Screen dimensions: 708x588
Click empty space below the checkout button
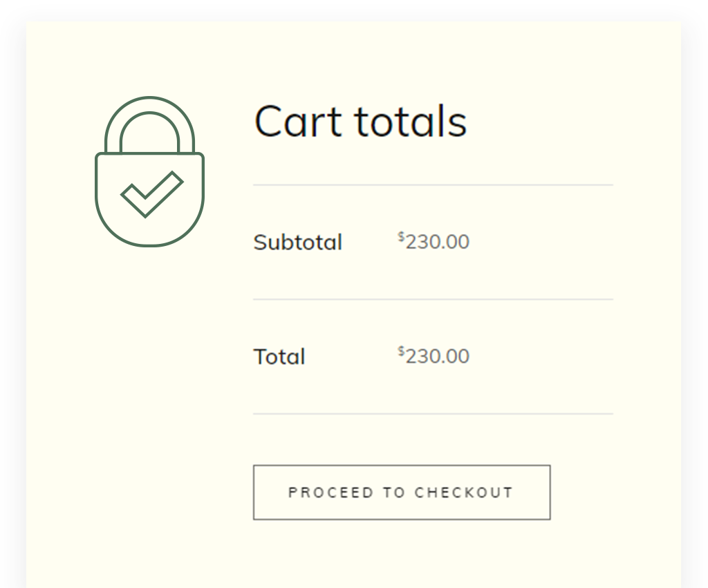point(402,555)
